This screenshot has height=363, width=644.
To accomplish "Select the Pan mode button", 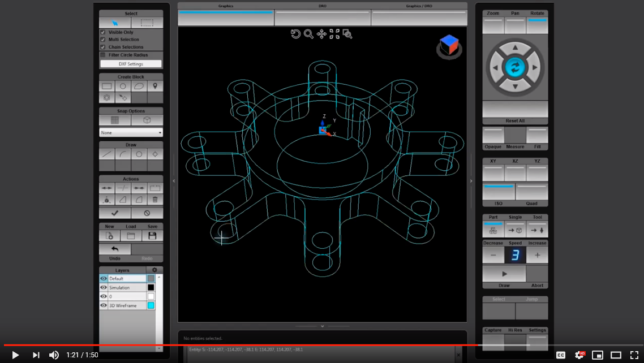I will coord(515,25).
